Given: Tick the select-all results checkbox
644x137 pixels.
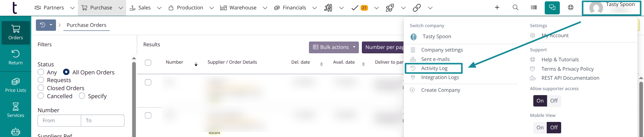Looking at the screenshot, I should point(148,63).
